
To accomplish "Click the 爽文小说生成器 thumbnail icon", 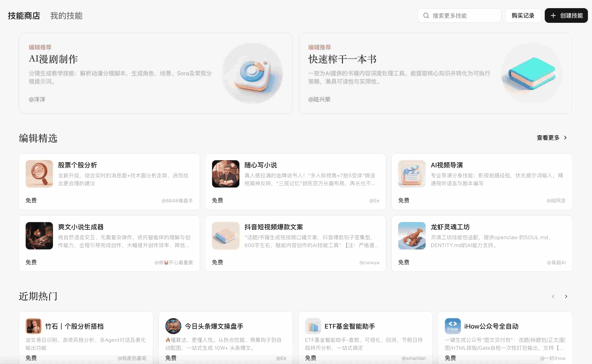I will [x=39, y=236].
